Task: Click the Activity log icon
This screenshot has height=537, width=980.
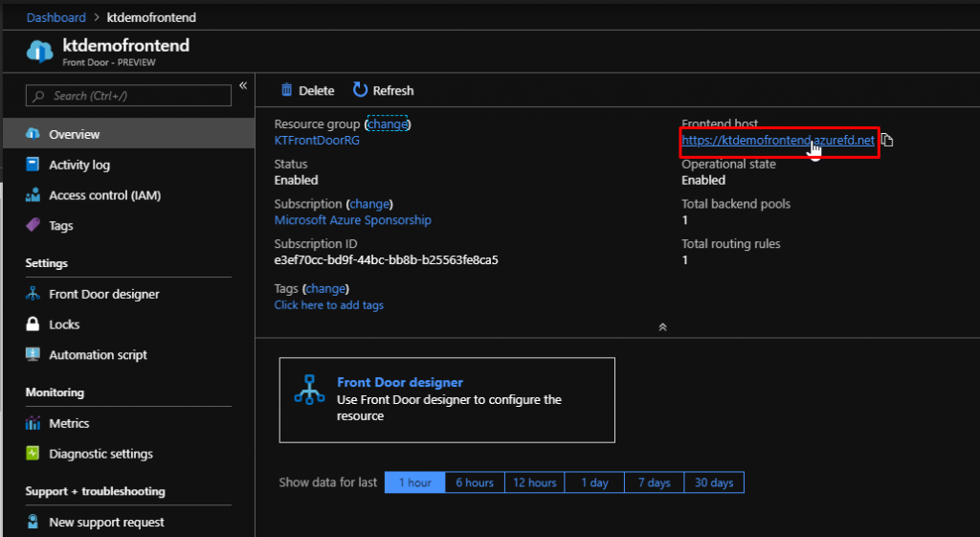Action: click(33, 165)
